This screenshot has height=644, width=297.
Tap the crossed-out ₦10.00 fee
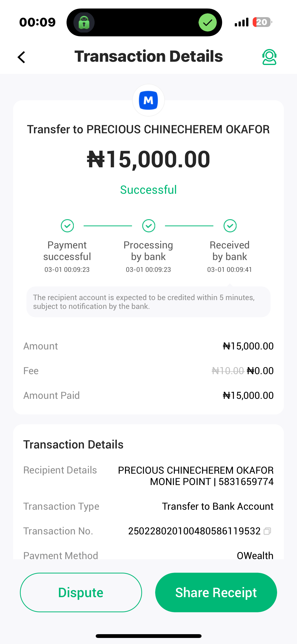click(228, 371)
